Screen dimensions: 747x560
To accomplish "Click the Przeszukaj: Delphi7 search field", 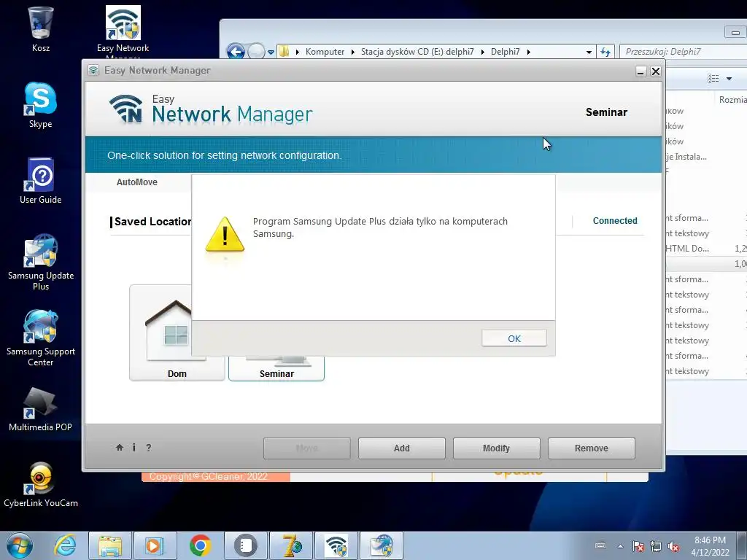I will point(683,52).
